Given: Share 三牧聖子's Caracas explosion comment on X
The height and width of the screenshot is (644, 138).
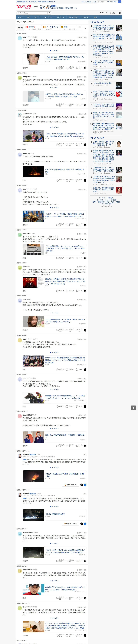Looking at the screenshot, I should 82,485.
